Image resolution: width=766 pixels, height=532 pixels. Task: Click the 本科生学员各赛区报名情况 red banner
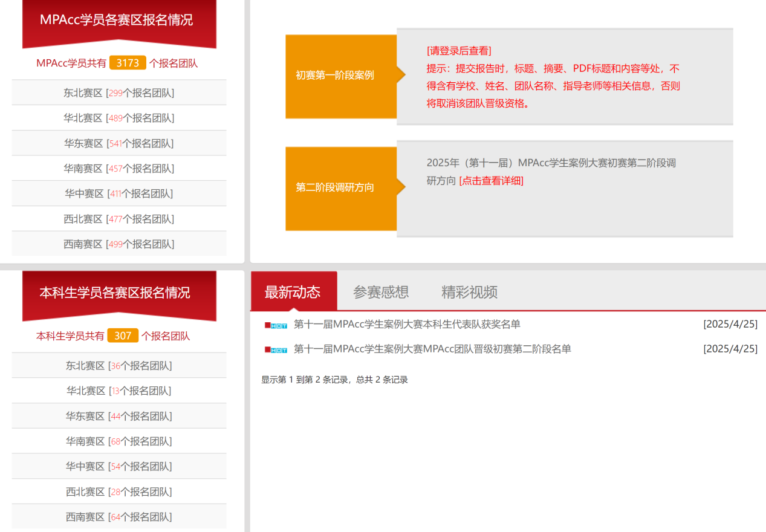(x=115, y=293)
